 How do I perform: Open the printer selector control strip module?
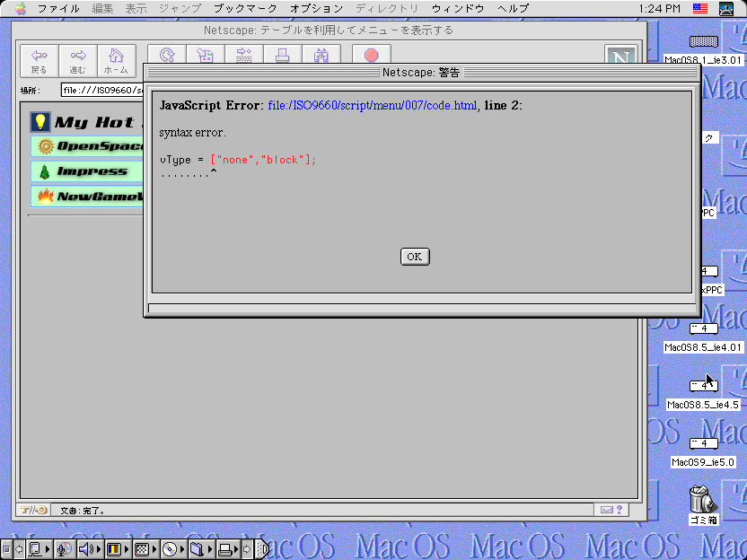228,549
